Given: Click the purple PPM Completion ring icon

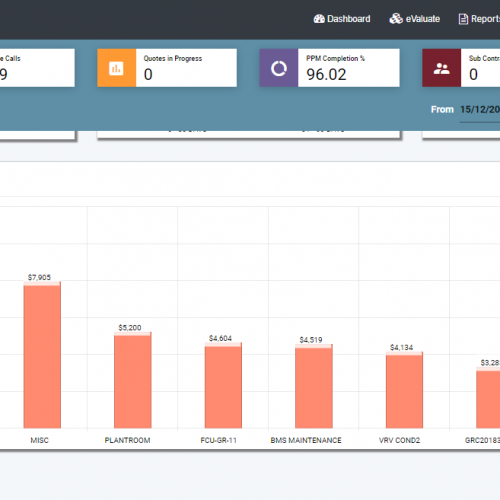Looking at the screenshot, I should click(279, 68).
